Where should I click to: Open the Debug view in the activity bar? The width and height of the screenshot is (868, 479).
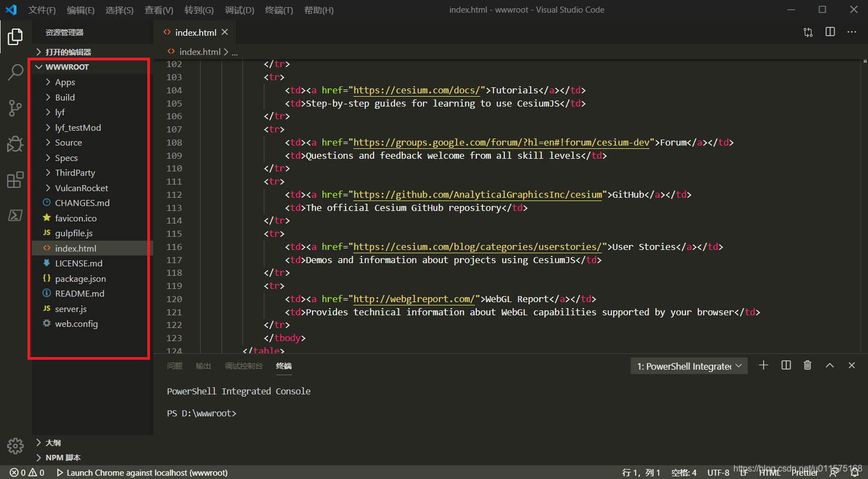[15, 144]
